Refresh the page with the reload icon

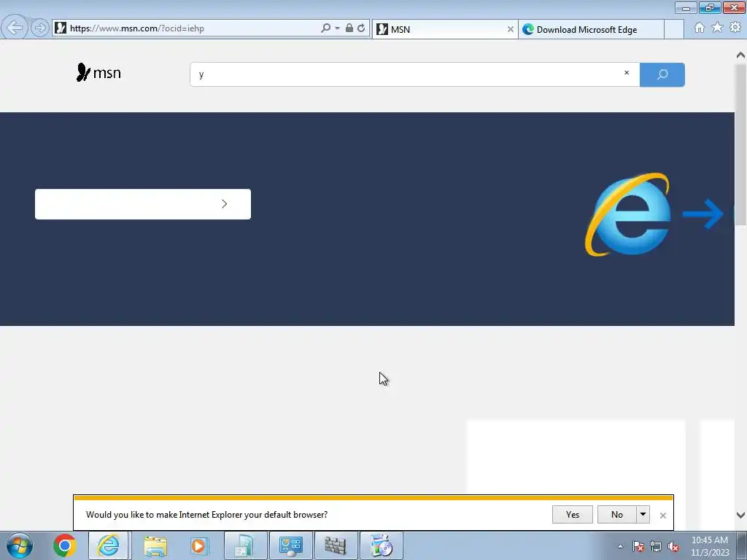(361, 28)
